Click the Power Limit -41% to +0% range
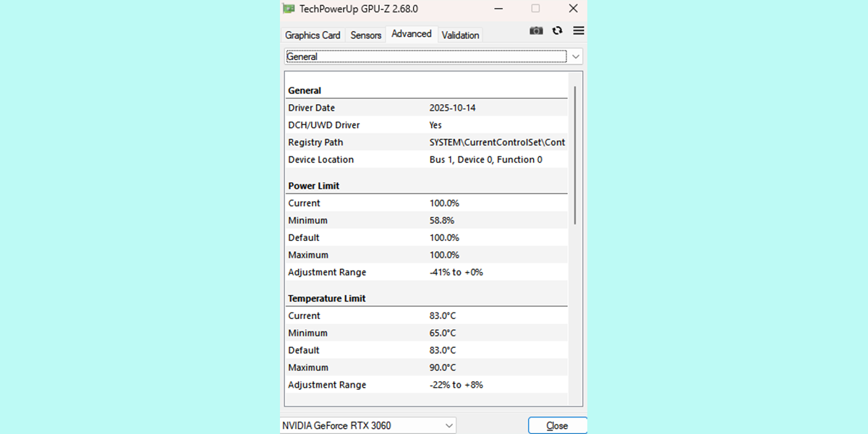Image resolution: width=868 pixels, height=434 pixels. coord(456,273)
